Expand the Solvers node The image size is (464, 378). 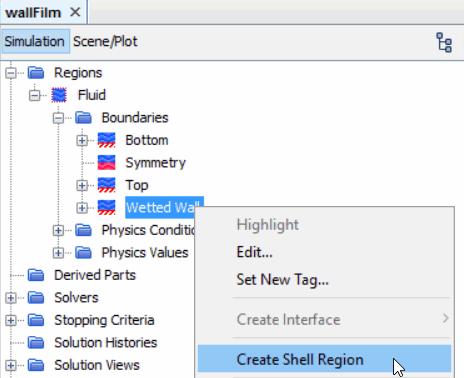pos(11,298)
